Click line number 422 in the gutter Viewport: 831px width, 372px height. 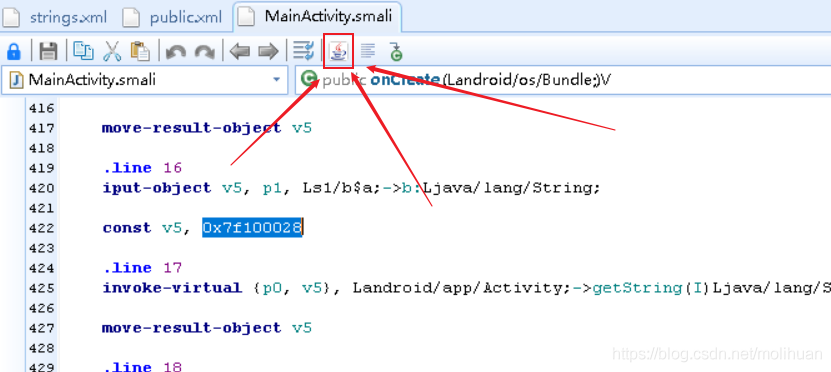coord(42,228)
